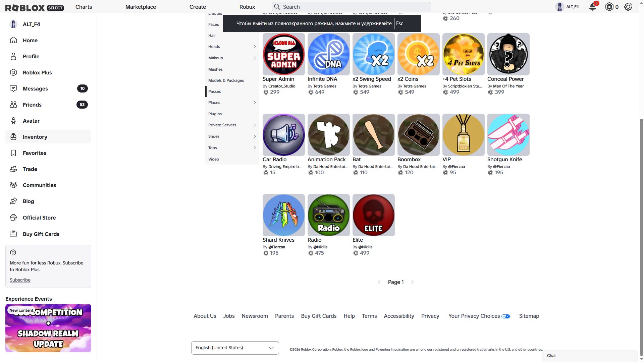Viewport: 644px width, 362px height.
Task: Click the ALT_F4 avatar in top bar
Action: coord(559,7)
